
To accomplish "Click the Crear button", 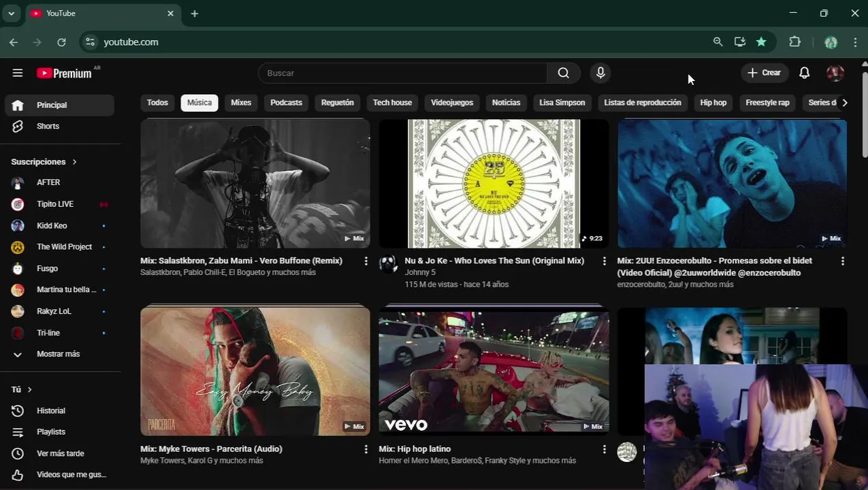I will tap(765, 73).
